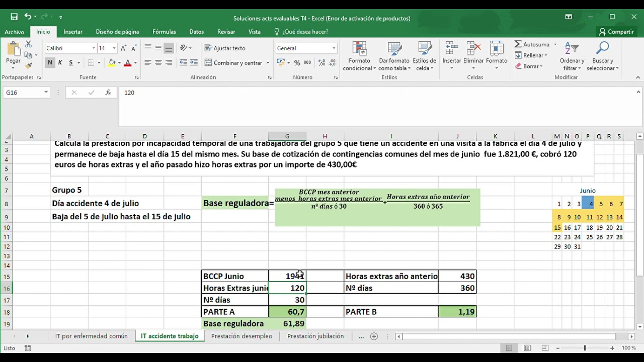This screenshot has width=644, height=362.
Task: Toggle Ajustar texto wrap text
Action: (225, 48)
